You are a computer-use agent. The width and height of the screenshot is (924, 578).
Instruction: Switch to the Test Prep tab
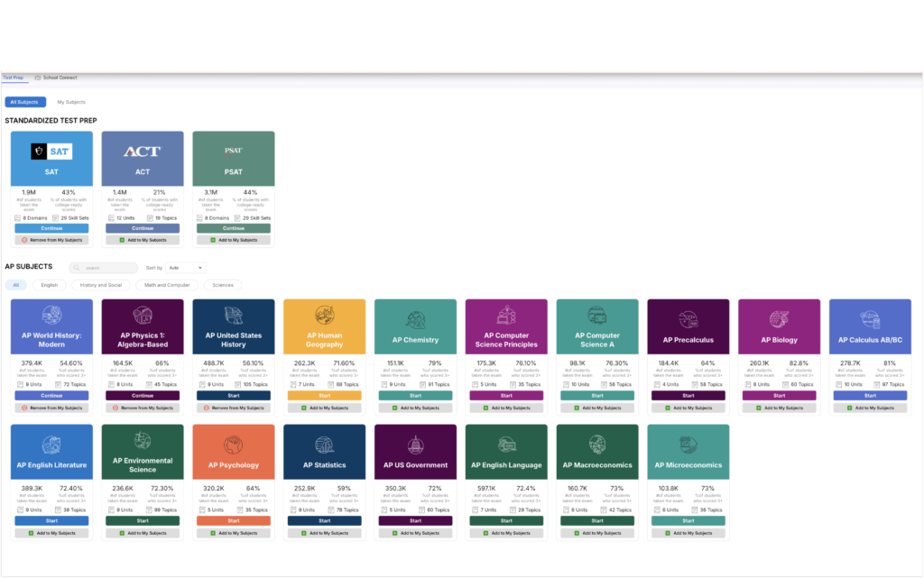coord(14,78)
